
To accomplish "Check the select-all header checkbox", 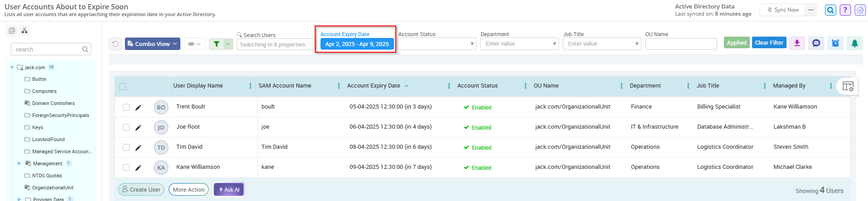I will coord(123,87).
